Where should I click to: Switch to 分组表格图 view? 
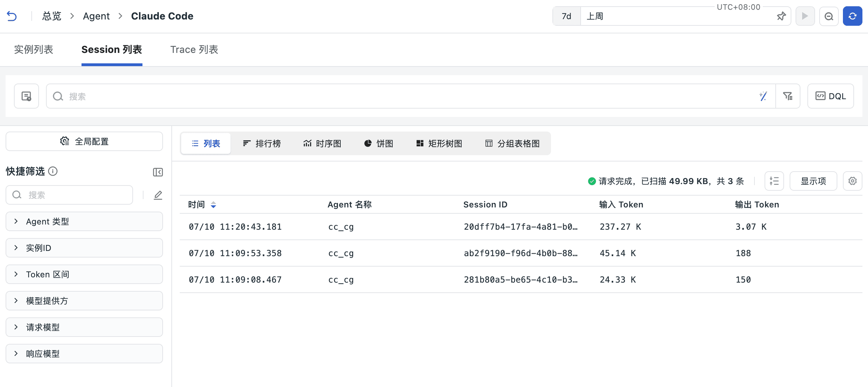click(x=512, y=143)
